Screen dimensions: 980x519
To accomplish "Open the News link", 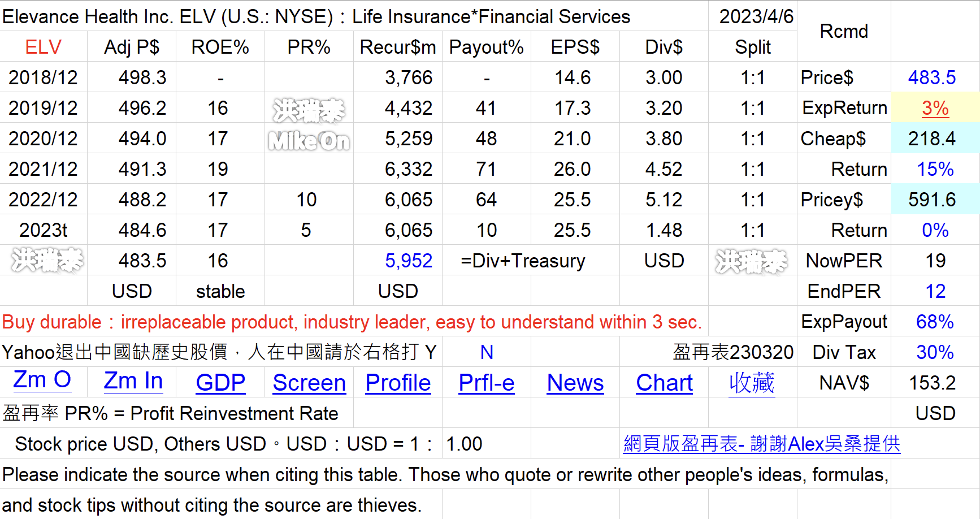I will tap(575, 383).
